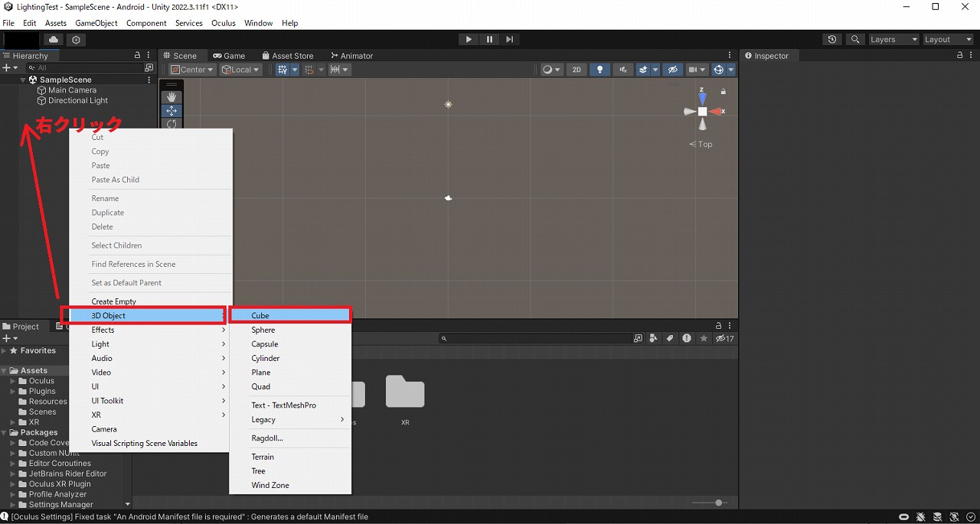Click the Project search-by-type icon
The image size is (980, 524).
(653, 338)
